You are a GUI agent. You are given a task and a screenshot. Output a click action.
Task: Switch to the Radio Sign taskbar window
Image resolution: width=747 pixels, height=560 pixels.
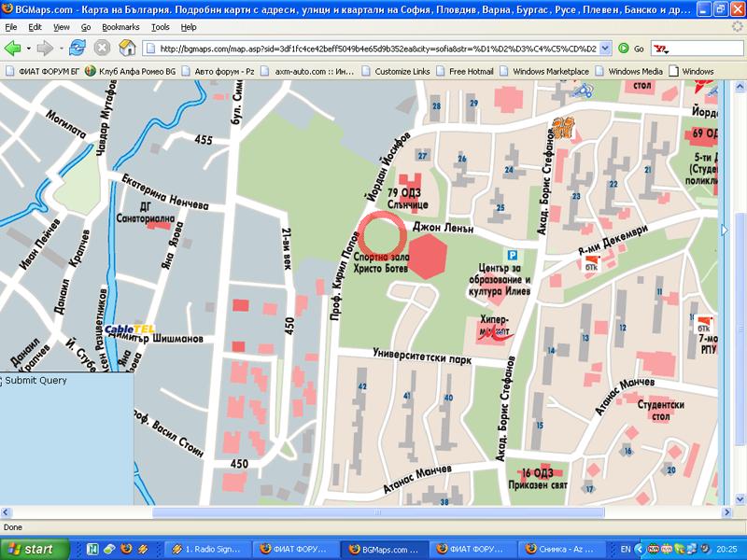point(212,548)
